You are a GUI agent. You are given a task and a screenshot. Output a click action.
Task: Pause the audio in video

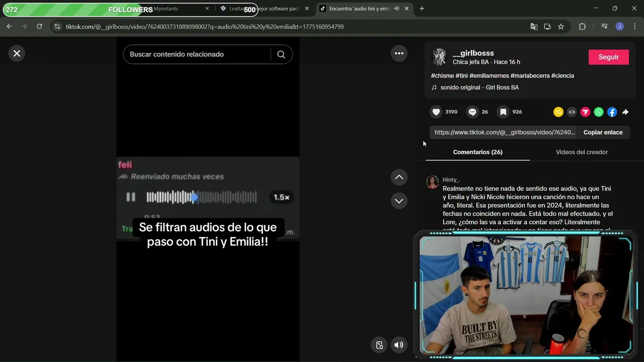[x=130, y=197]
